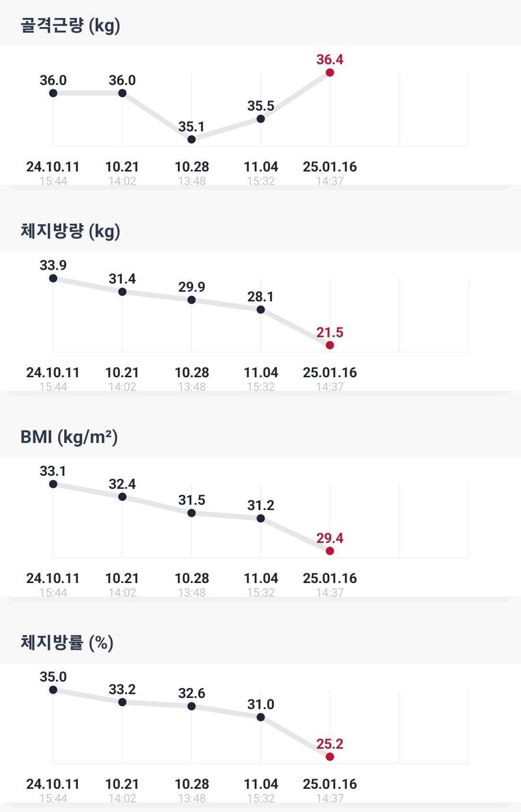521x812 pixels.
Task: Tap the 31.5 point in BMI chart
Action: [x=192, y=513]
